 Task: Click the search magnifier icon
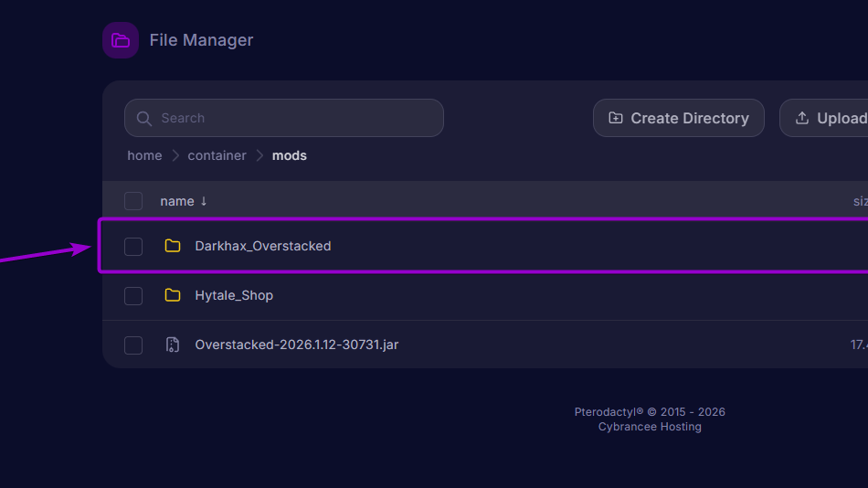coord(144,119)
